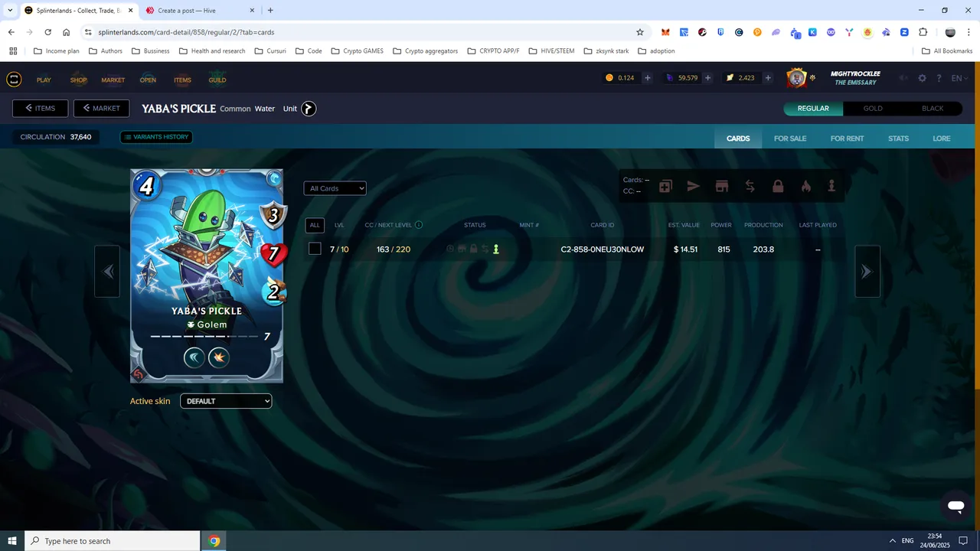
Task: Click the CC / Next Level info icon
Action: click(x=419, y=225)
